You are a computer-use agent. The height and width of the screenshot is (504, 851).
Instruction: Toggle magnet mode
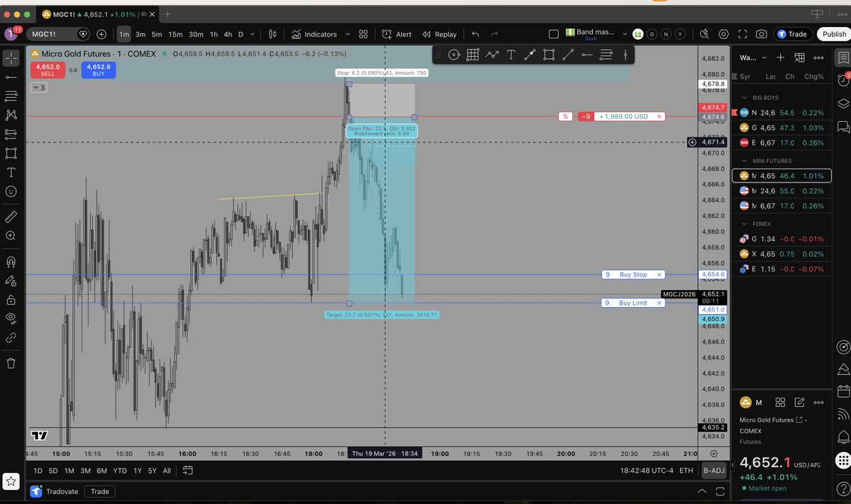(x=11, y=262)
